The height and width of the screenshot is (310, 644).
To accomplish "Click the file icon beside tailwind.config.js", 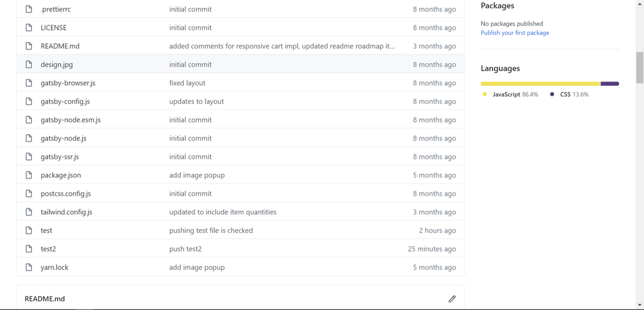I will (29, 212).
